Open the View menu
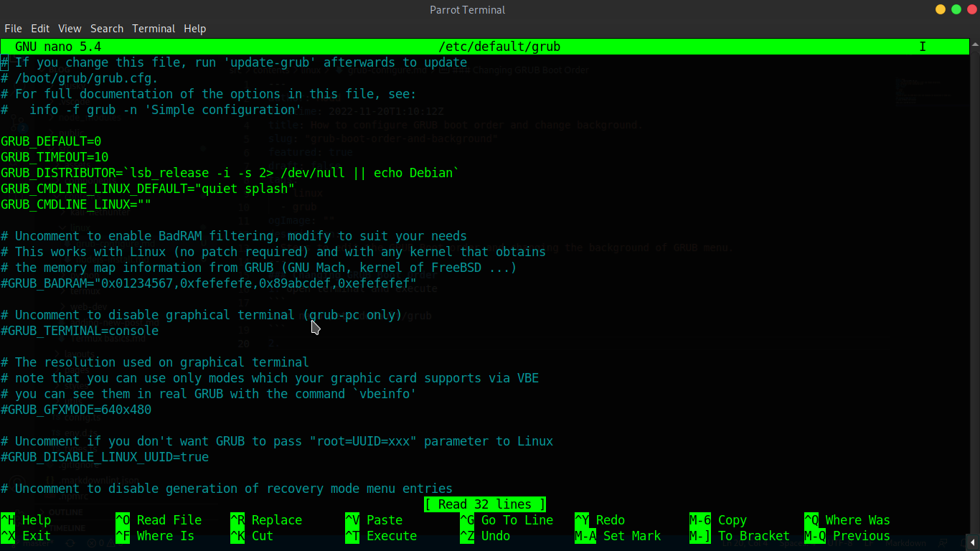The image size is (980, 551). point(70,29)
